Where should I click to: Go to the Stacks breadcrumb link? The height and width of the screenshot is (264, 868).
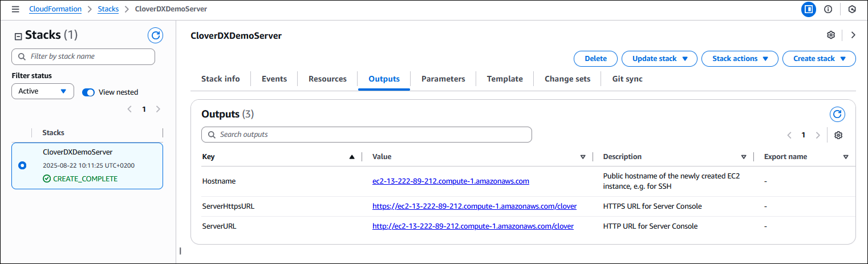108,9
